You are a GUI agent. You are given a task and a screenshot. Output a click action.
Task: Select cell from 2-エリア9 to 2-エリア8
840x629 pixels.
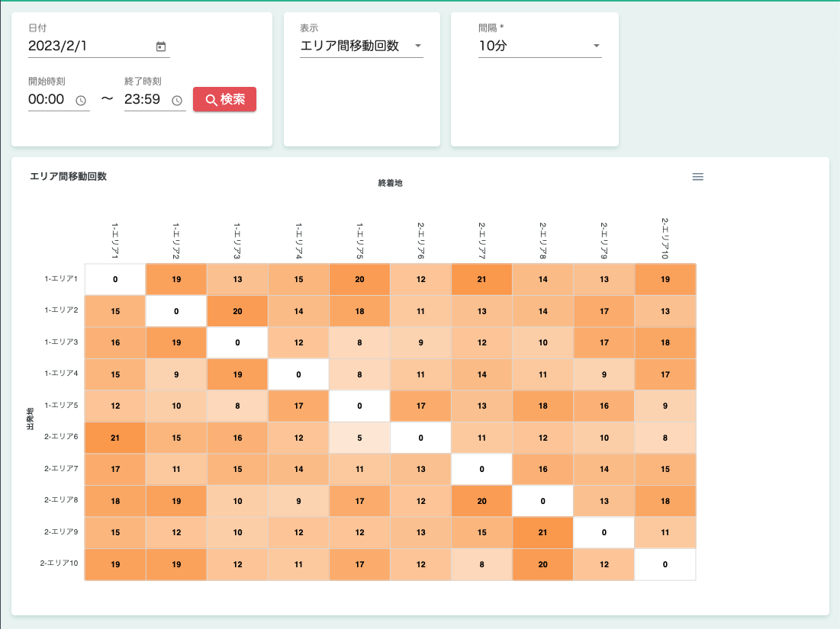coord(542,532)
